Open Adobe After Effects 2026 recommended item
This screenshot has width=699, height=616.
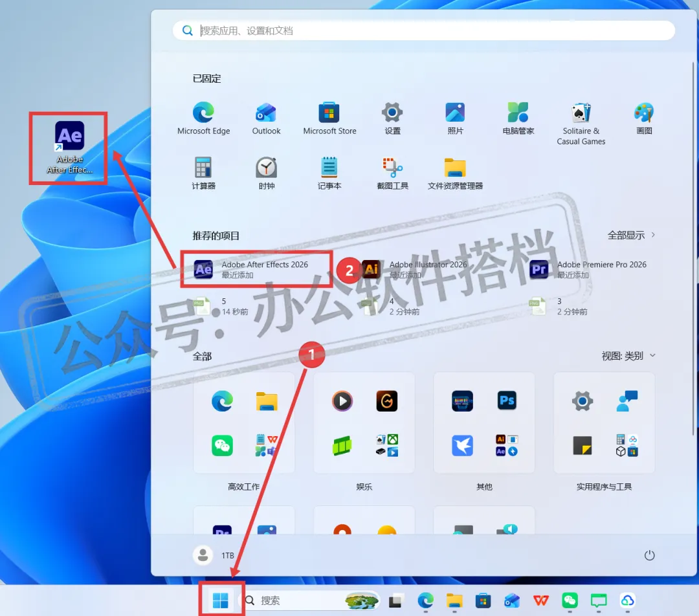click(x=256, y=269)
